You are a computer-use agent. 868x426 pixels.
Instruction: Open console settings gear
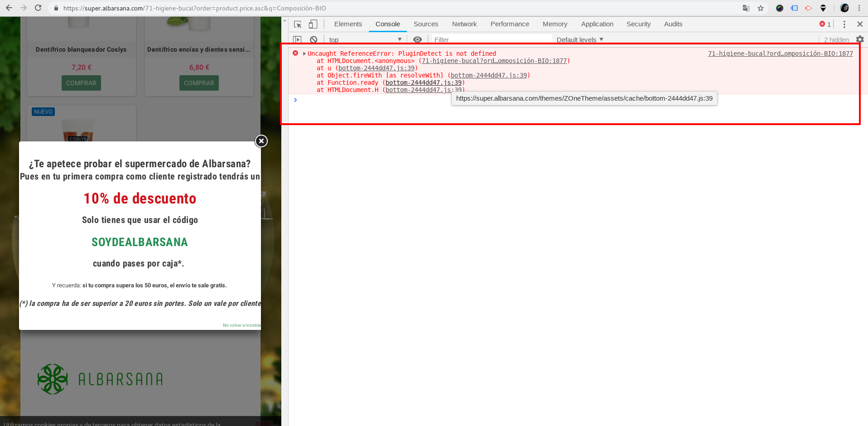pyautogui.click(x=860, y=39)
